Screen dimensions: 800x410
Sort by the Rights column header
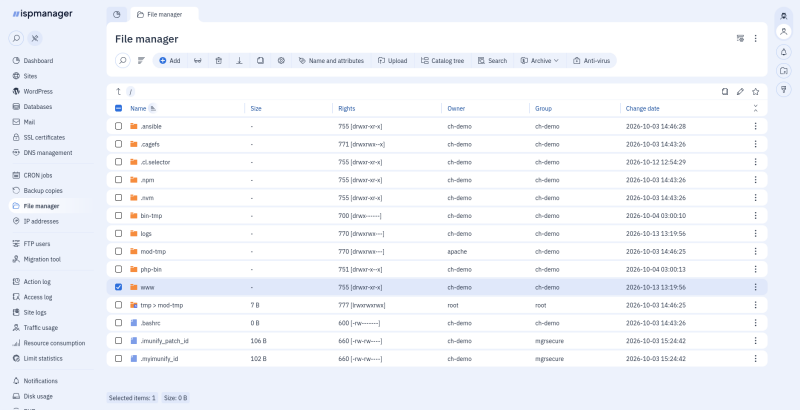346,109
